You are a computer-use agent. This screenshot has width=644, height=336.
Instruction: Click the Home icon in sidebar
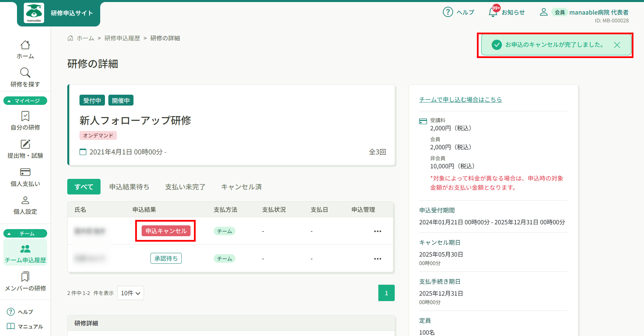25,45
